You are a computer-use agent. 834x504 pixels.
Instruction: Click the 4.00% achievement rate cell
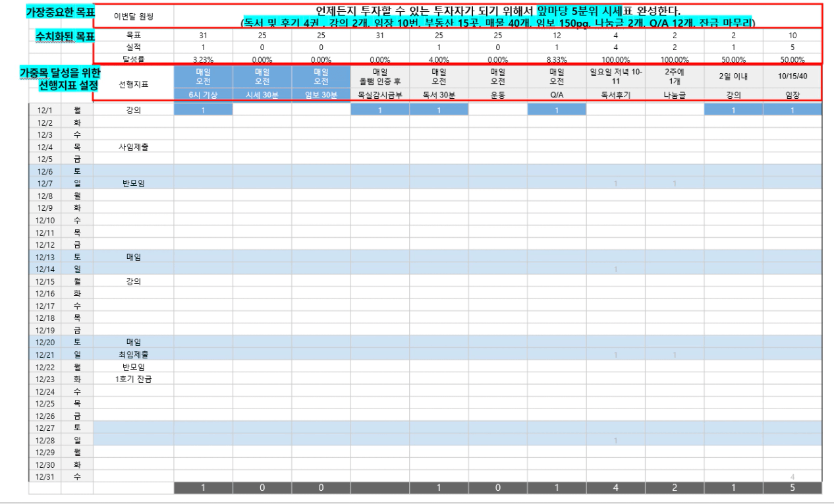click(439, 59)
